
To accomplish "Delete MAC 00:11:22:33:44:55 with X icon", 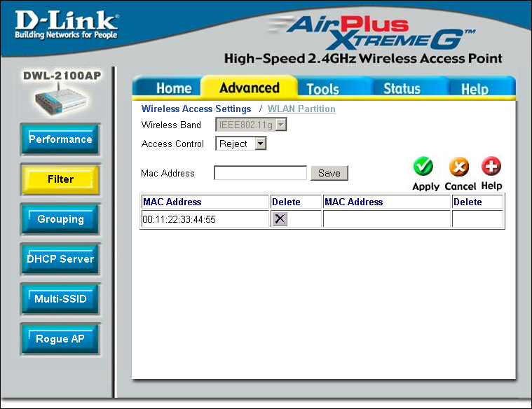I will coord(280,219).
